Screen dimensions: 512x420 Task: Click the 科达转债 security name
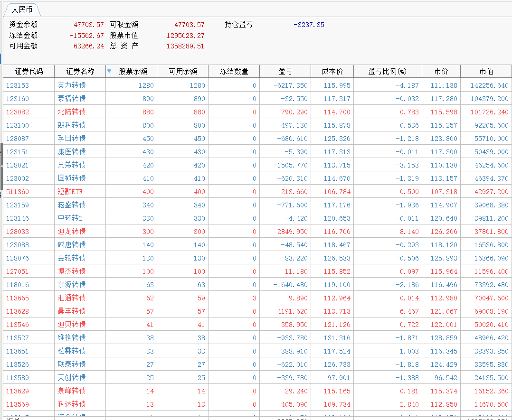click(x=71, y=404)
